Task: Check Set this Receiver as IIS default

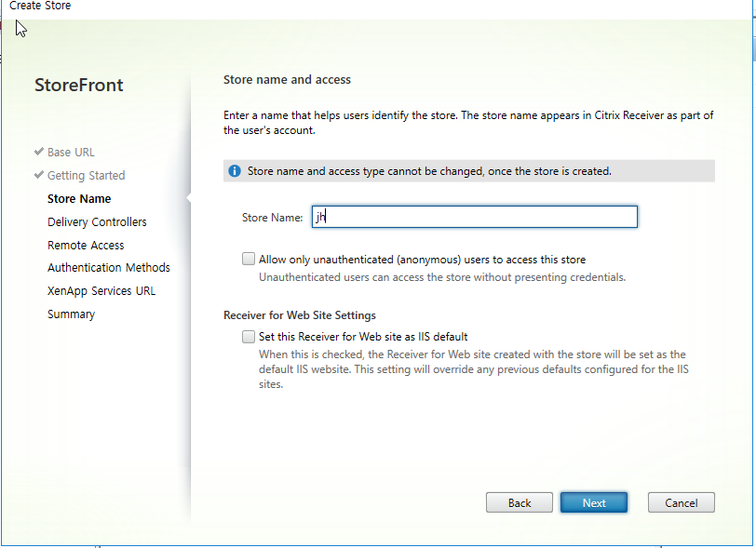Action: point(249,336)
